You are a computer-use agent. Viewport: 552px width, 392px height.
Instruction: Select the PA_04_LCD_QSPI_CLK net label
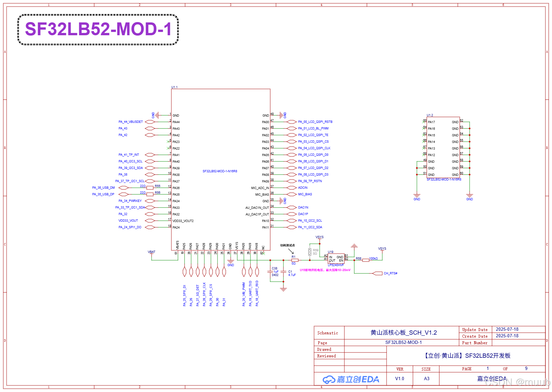pyautogui.click(x=314, y=148)
